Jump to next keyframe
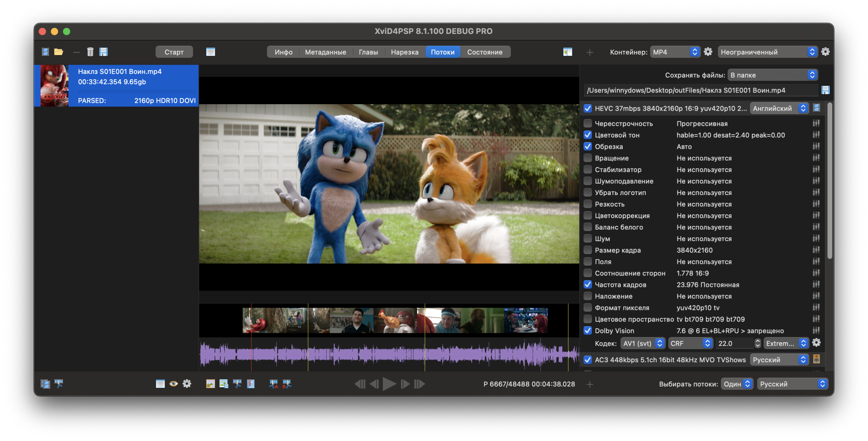The height and width of the screenshot is (441, 868). (419, 384)
